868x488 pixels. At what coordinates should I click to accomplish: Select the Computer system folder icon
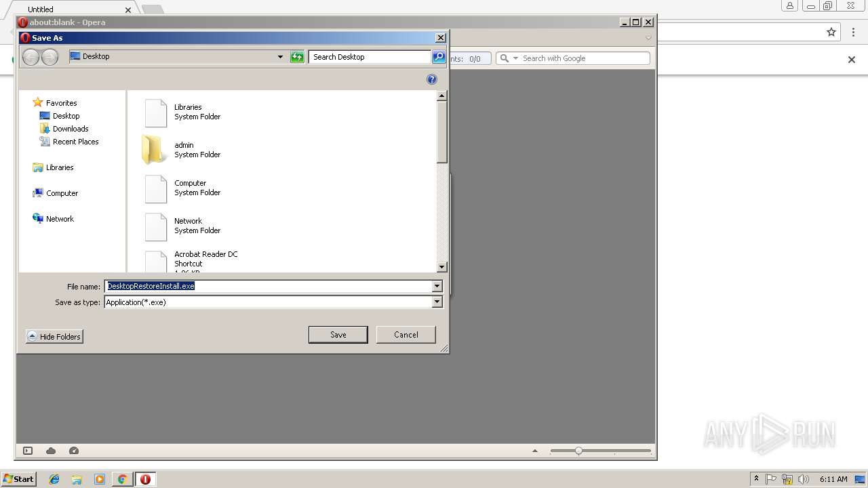click(156, 188)
